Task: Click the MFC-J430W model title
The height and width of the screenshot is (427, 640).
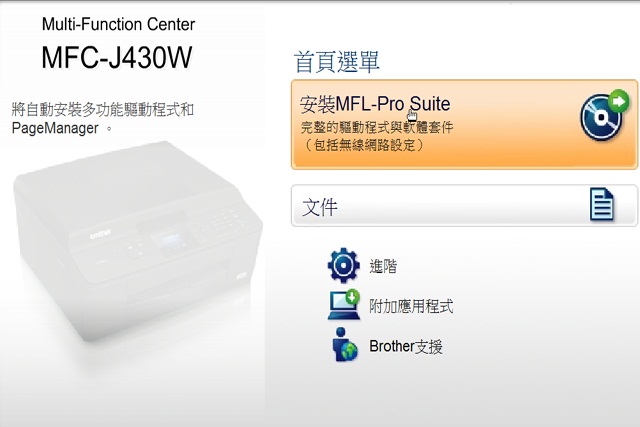Action: 117,58
